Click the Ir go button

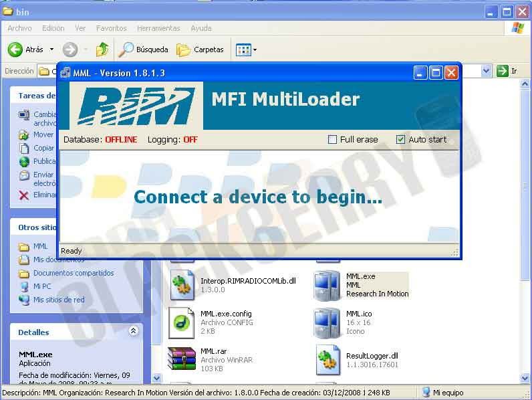507,71
